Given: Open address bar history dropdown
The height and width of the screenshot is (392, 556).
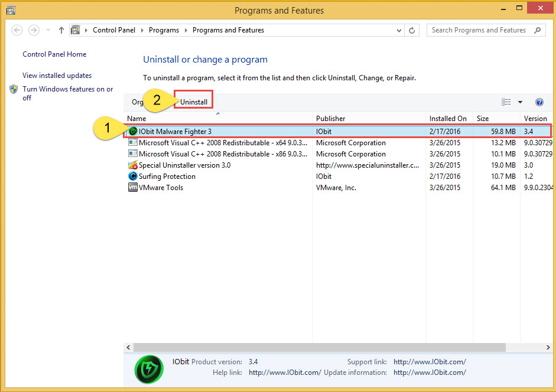Looking at the screenshot, I should (x=399, y=31).
